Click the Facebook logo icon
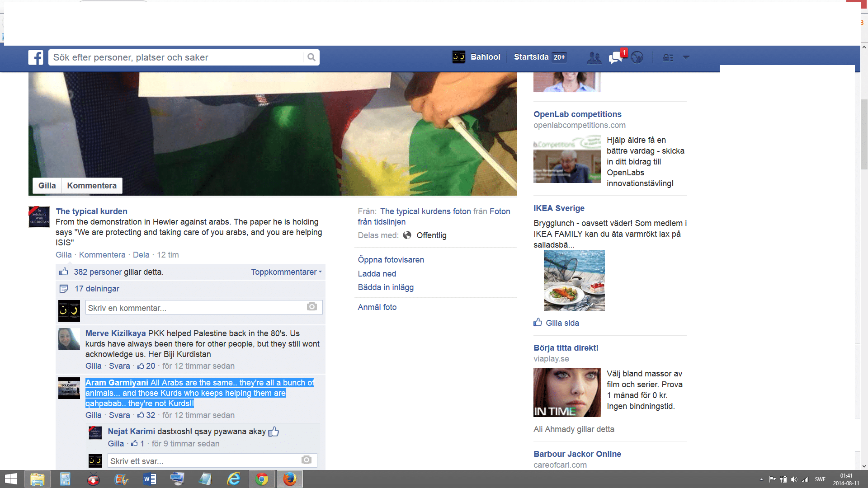This screenshot has width=868, height=488. [x=36, y=57]
